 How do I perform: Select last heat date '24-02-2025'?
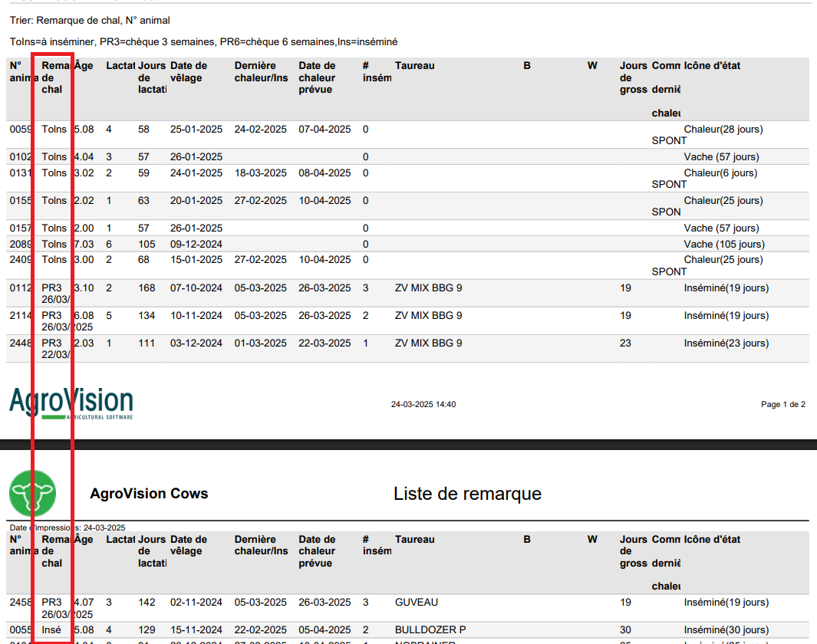(x=260, y=129)
